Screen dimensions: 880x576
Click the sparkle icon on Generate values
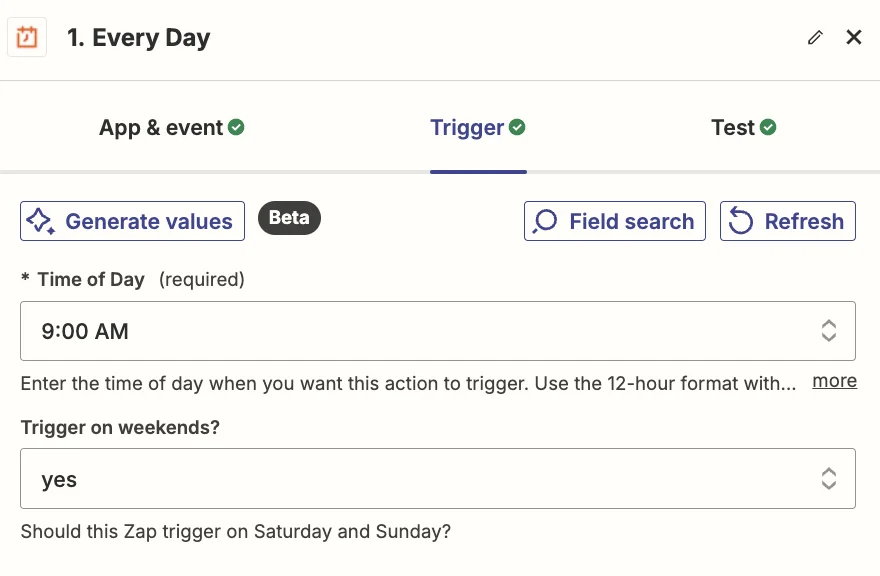click(41, 221)
